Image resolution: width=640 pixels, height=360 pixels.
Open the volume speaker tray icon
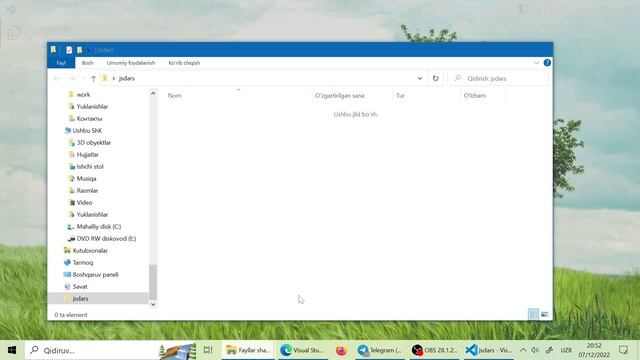point(535,350)
